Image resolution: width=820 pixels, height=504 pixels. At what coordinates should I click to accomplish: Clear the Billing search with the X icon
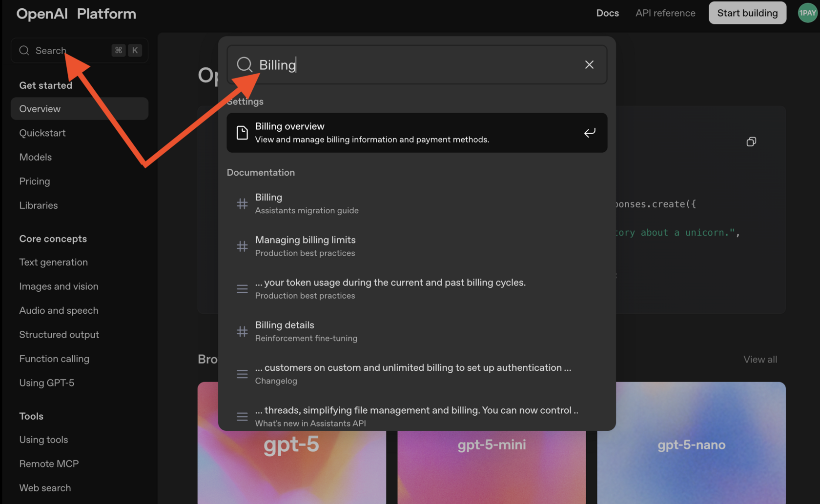coord(589,64)
